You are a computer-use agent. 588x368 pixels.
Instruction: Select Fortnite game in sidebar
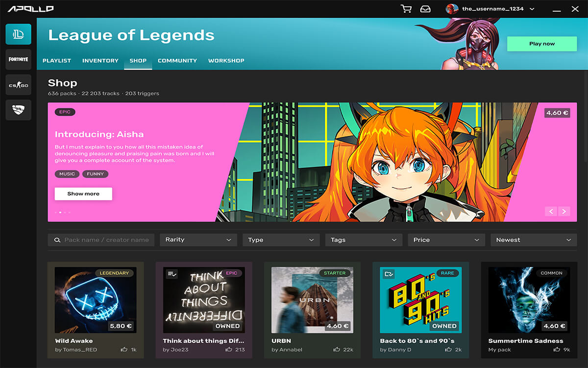tap(18, 59)
